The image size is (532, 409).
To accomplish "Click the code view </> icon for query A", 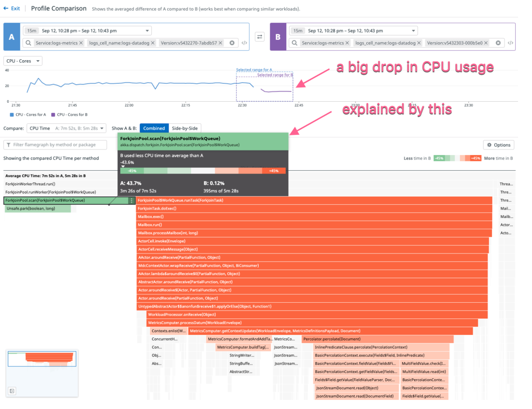I will pos(245,43).
